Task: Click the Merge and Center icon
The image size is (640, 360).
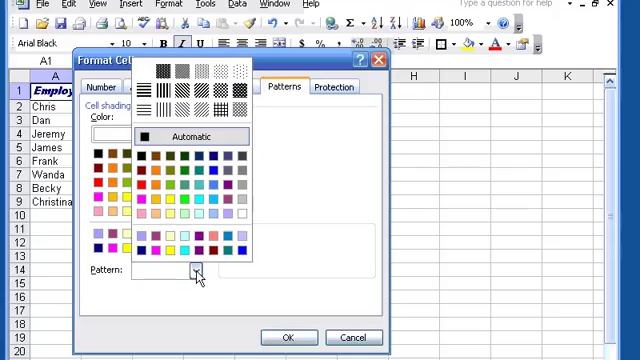Action: pos(279,43)
